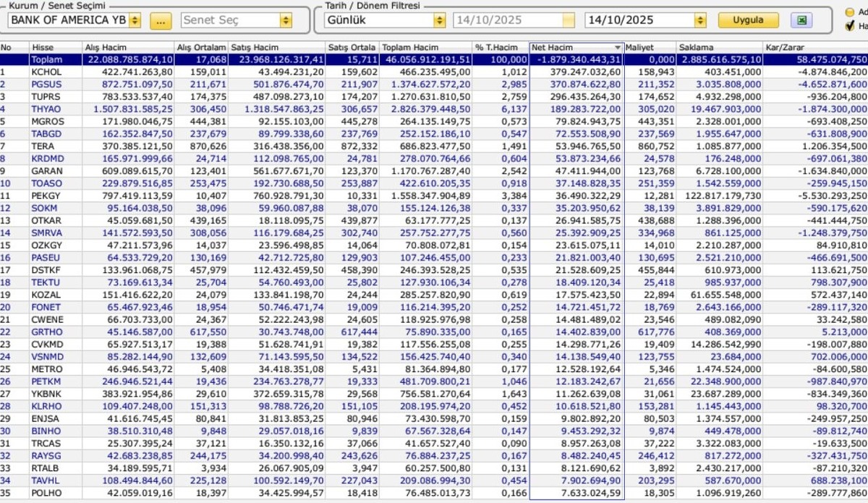Select the KCHOL stock row
Viewport: 868px width, 503px height.
tap(434, 72)
